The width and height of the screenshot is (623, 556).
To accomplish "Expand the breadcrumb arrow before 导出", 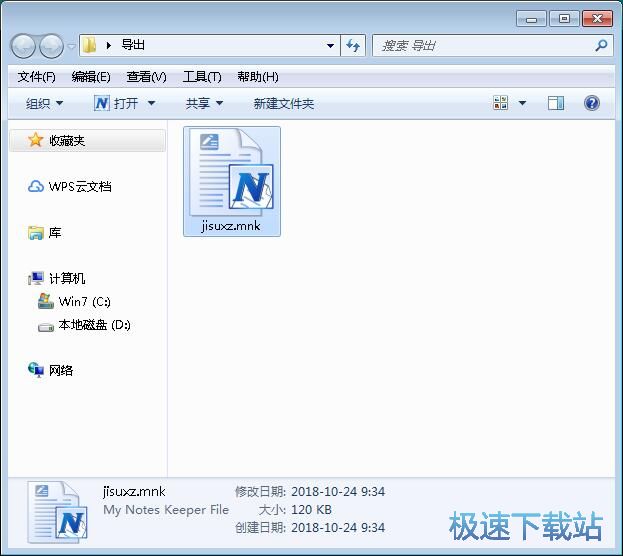I will (x=108, y=45).
